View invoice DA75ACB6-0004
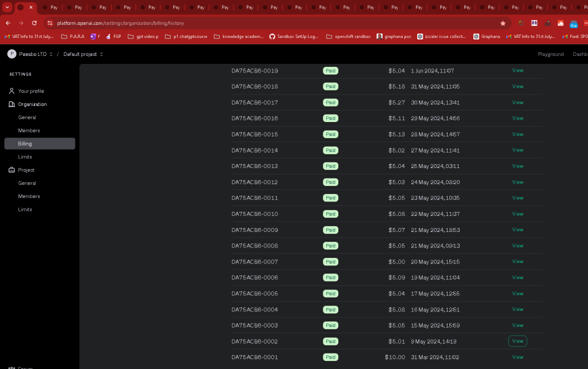The height and width of the screenshot is (369, 588). coord(517,309)
